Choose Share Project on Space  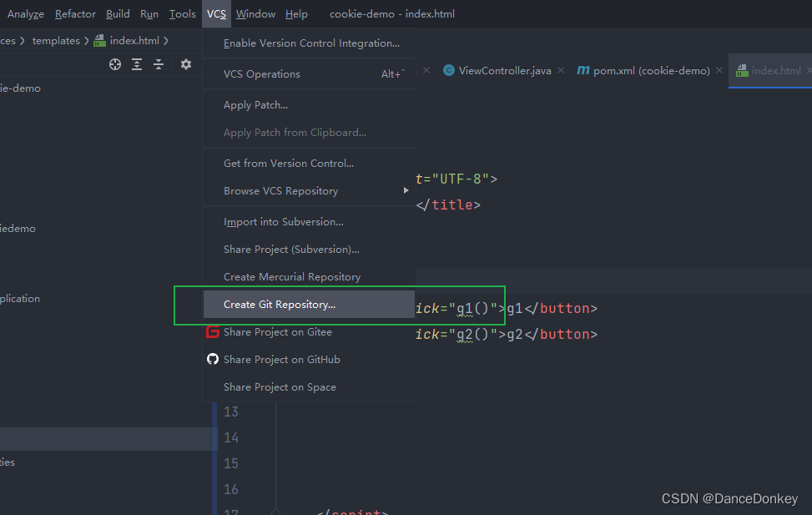tap(309, 387)
